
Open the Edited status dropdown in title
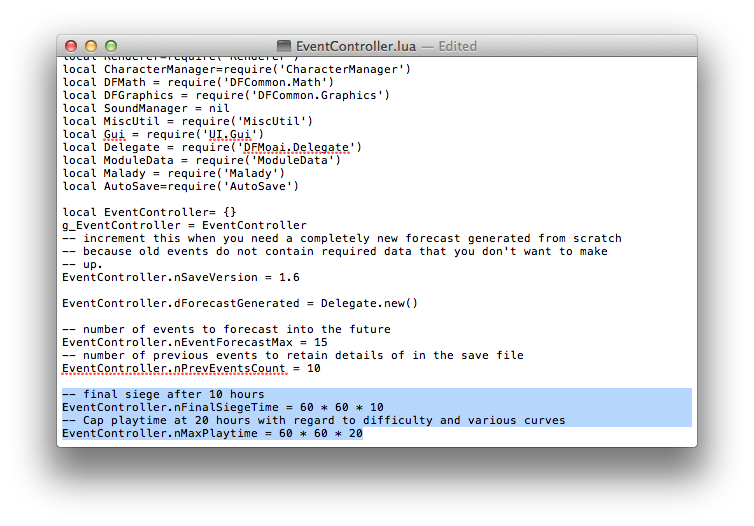point(451,46)
